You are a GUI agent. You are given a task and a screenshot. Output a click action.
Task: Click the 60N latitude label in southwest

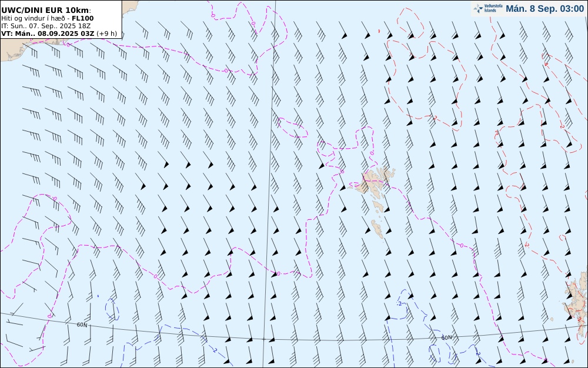click(x=82, y=325)
